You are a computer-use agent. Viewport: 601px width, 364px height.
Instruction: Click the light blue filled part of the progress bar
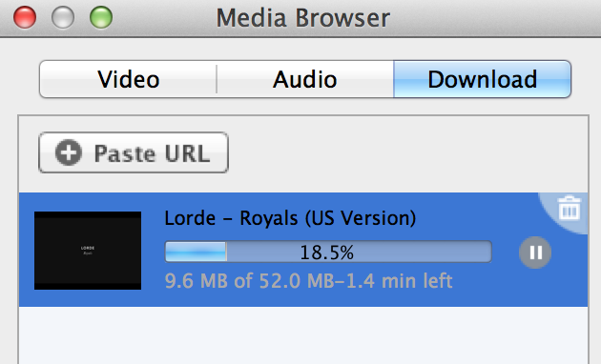pyautogui.click(x=196, y=252)
